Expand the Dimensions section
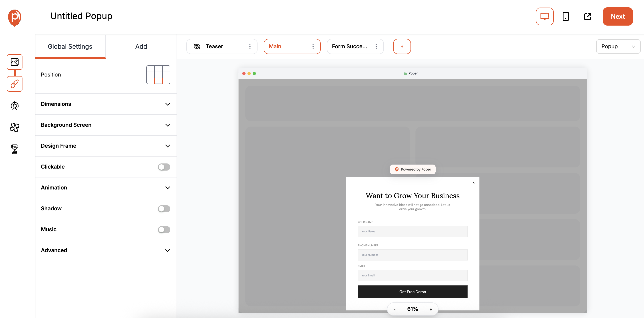 (105, 104)
